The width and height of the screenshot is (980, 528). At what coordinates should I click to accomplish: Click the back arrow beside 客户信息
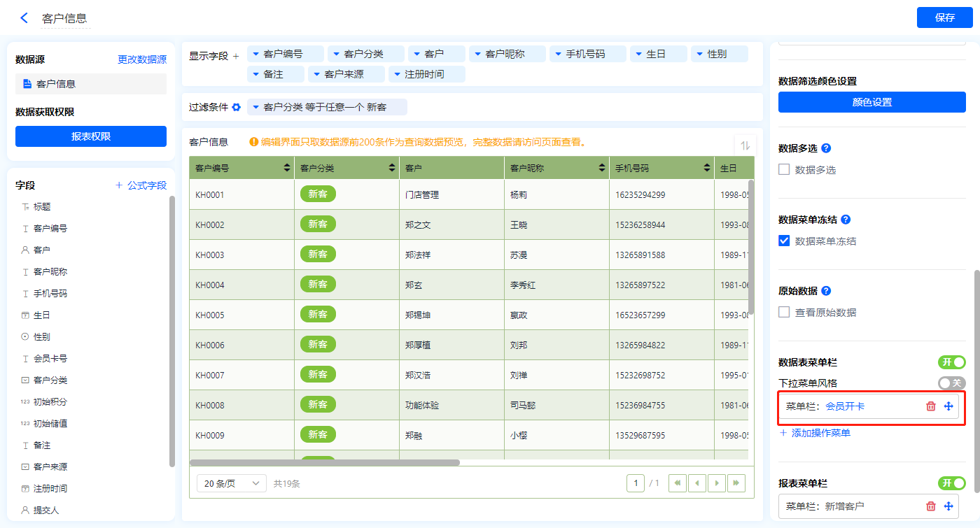(24, 18)
